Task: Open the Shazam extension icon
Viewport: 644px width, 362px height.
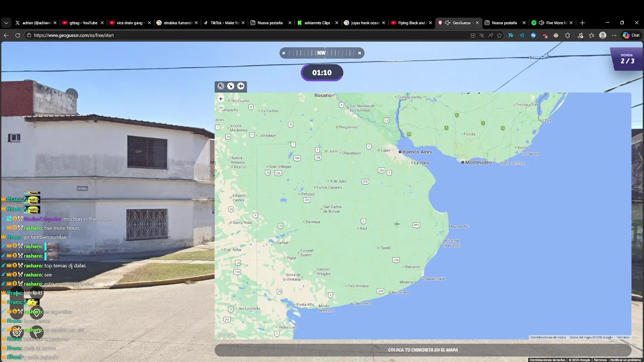Action: [533, 35]
